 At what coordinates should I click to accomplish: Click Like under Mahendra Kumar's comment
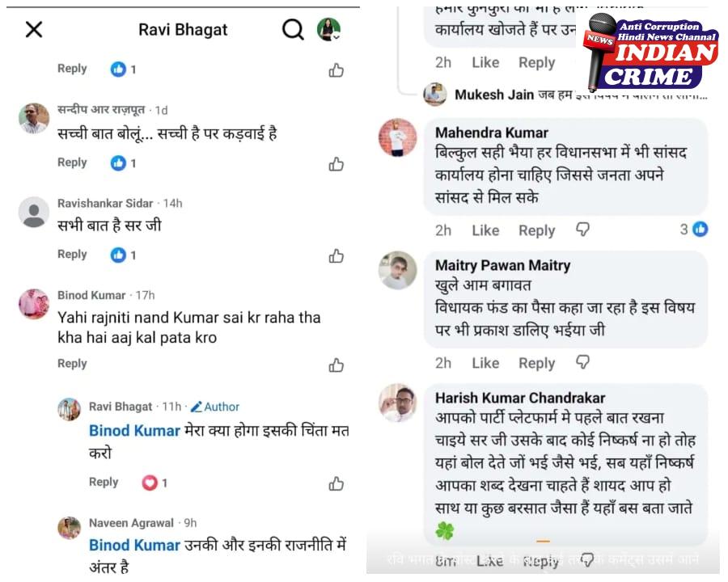[x=485, y=230]
